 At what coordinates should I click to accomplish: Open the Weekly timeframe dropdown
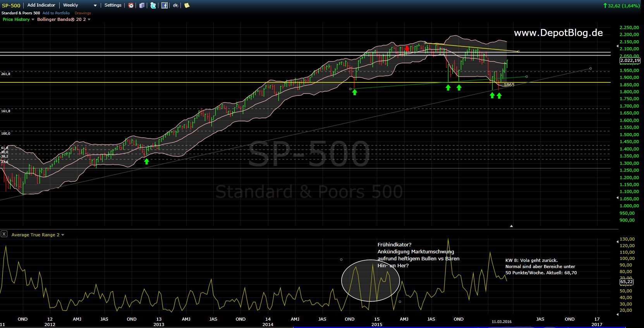pyautogui.click(x=80, y=5)
